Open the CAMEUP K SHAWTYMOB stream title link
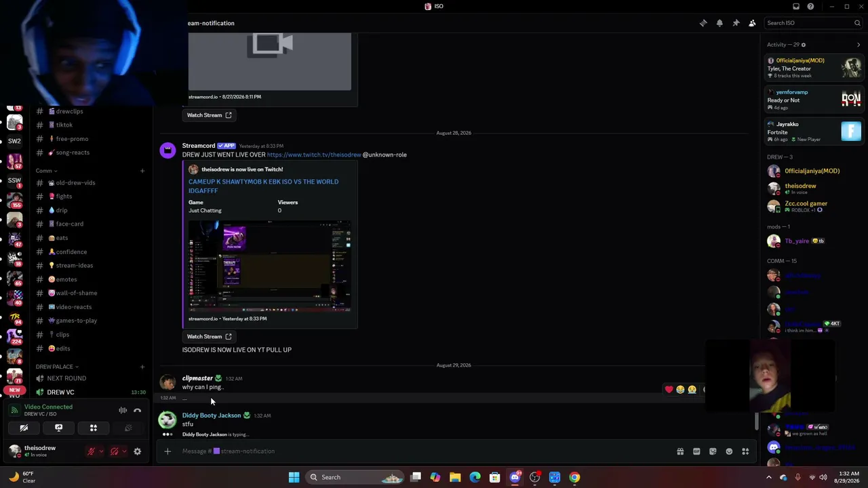 click(263, 186)
